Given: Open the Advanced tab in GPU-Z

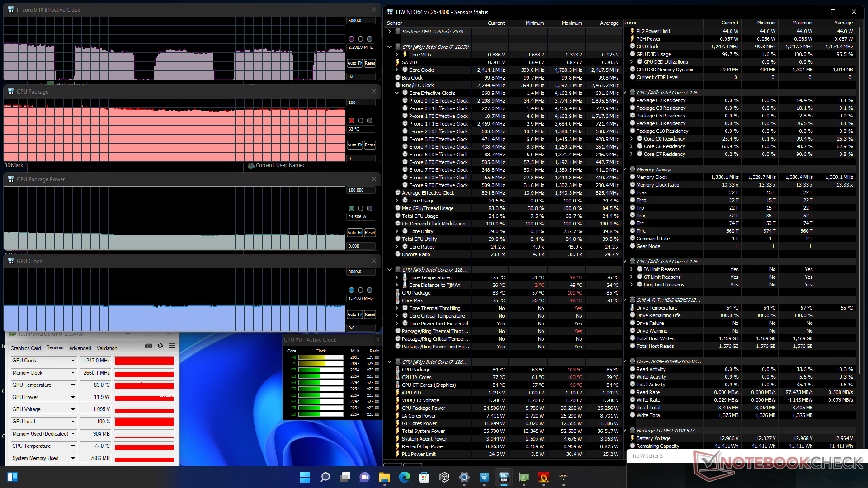Looking at the screenshot, I should (x=80, y=348).
